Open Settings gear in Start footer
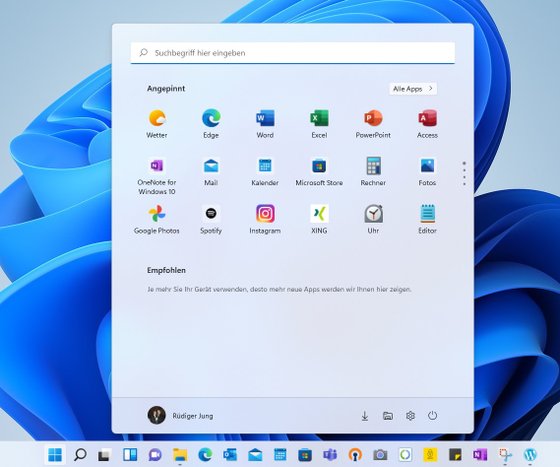This screenshot has width=560, height=467. [410, 416]
